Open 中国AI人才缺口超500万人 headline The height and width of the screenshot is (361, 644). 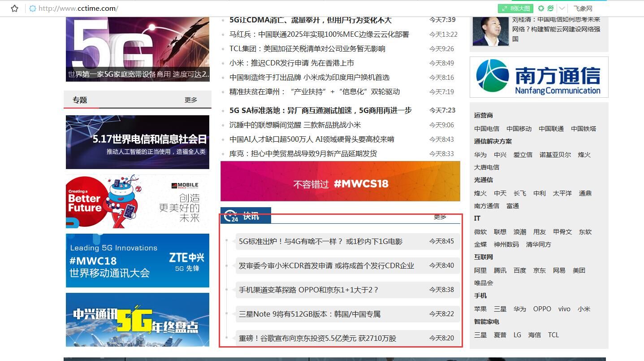coord(312,139)
